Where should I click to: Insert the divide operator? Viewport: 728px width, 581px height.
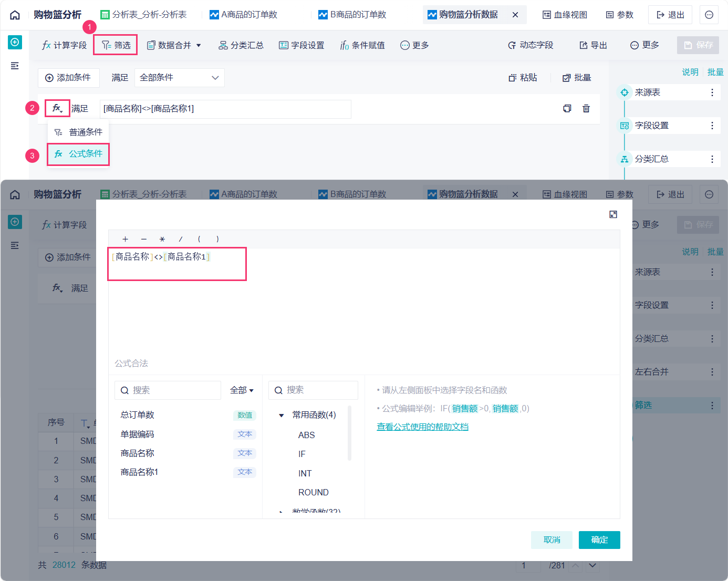(x=181, y=239)
